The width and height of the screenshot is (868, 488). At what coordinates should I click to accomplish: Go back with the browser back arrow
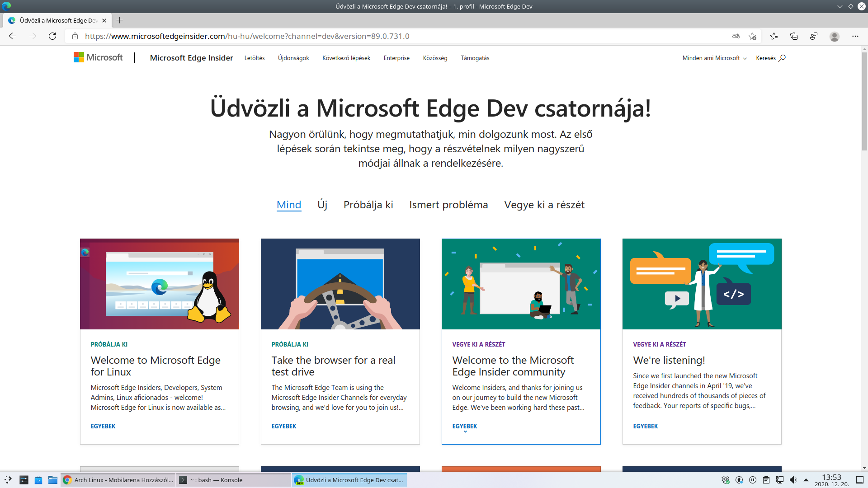pyautogui.click(x=13, y=36)
